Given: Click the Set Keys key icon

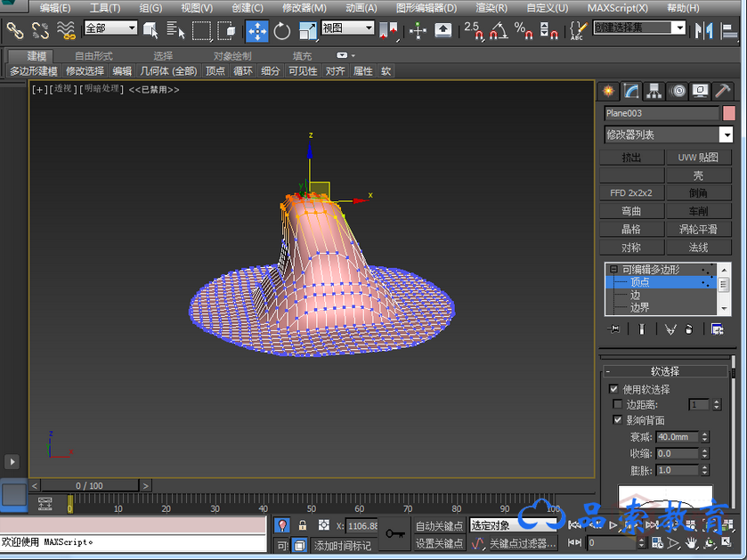Looking at the screenshot, I should tap(395, 534).
